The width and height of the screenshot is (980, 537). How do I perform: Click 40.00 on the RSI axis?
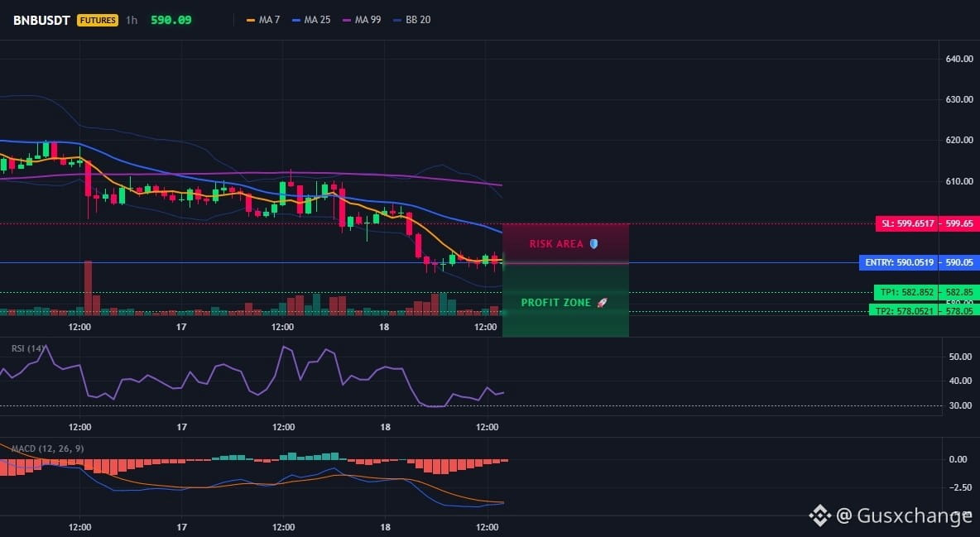[961, 381]
